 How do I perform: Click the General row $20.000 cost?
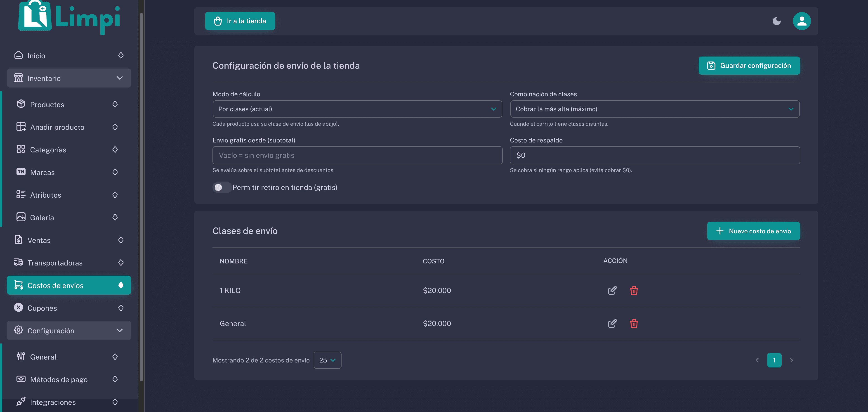point(437,323)
